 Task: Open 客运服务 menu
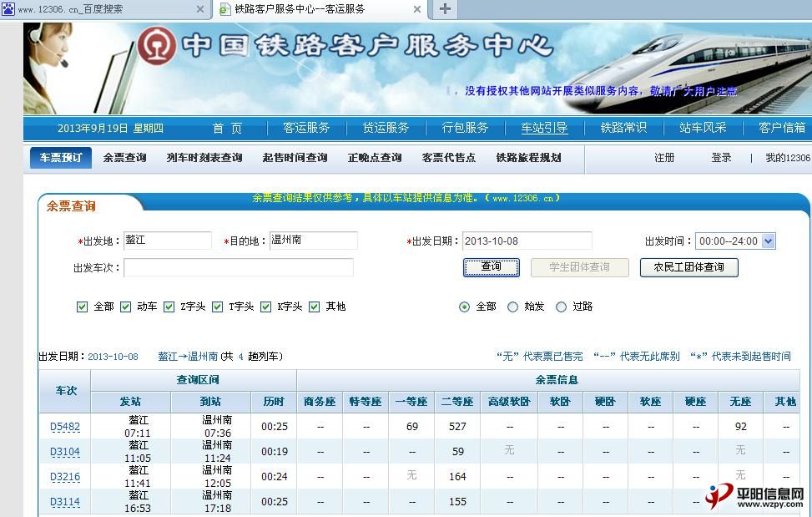(306, 128)
